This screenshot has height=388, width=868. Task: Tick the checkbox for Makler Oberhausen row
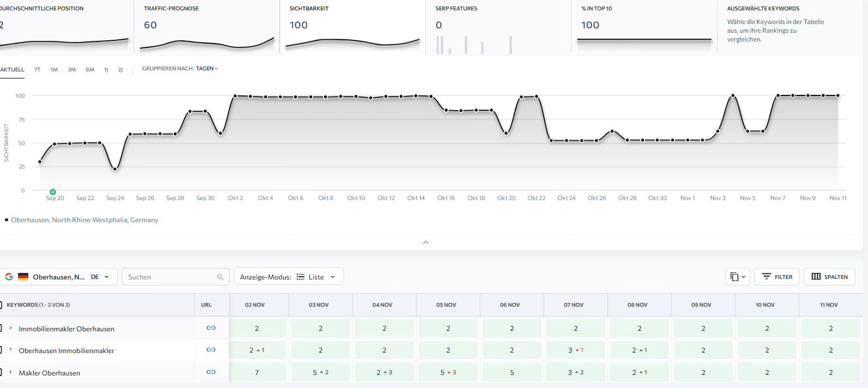(1, 372)
